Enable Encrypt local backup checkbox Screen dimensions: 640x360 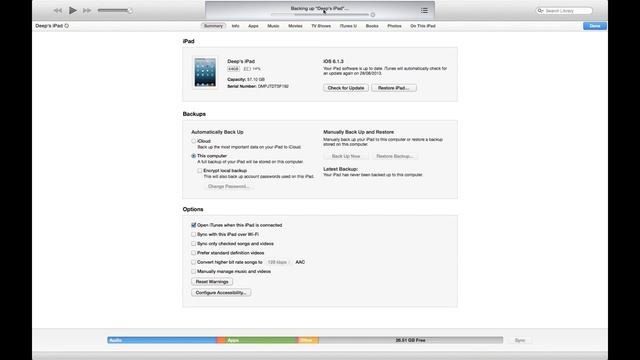[200, 171]
